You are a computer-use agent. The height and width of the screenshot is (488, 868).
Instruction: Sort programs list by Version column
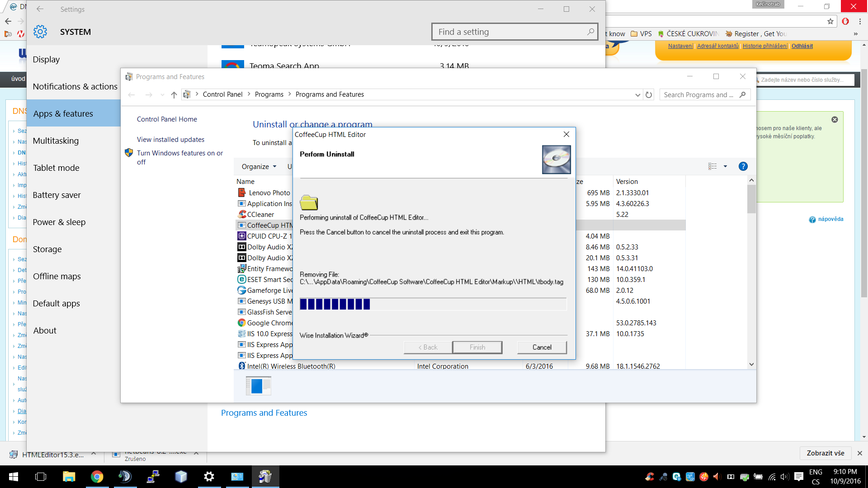[627, 182]
